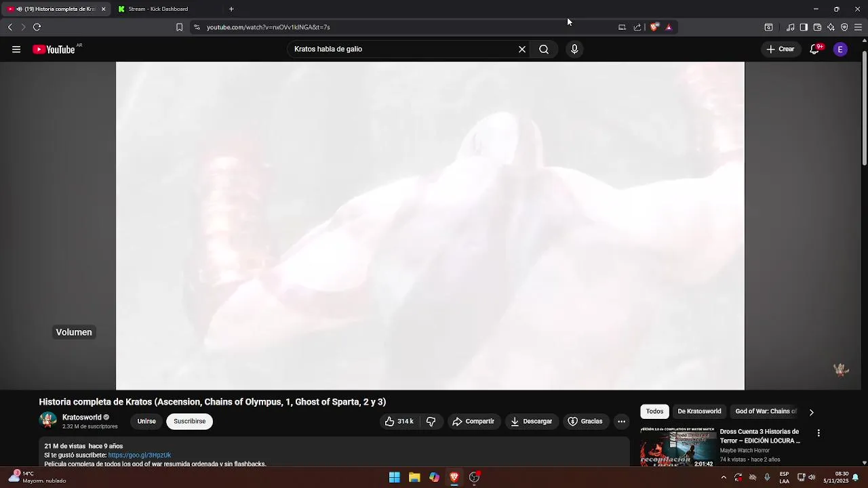This screenshot has height=488, width=868.
Task: Bookmark this page icon
Action: 179,27
